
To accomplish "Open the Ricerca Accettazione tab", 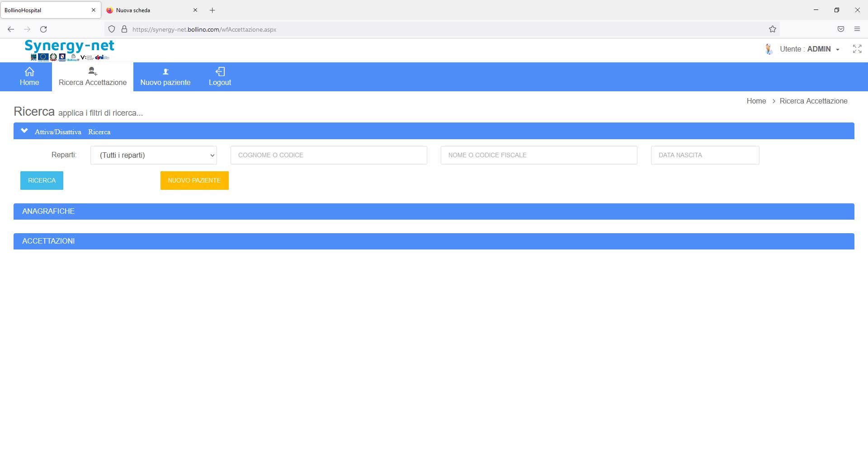I will click(93, 77).
